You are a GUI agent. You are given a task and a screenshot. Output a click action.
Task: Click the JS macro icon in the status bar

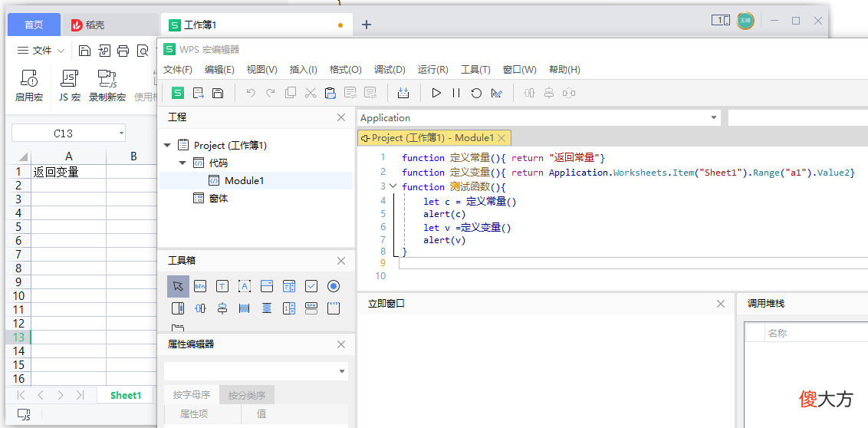(23, 413)
